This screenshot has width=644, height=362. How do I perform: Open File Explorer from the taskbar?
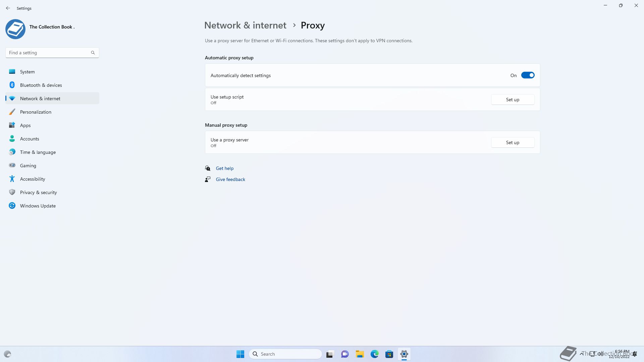[x=360, y=354]
